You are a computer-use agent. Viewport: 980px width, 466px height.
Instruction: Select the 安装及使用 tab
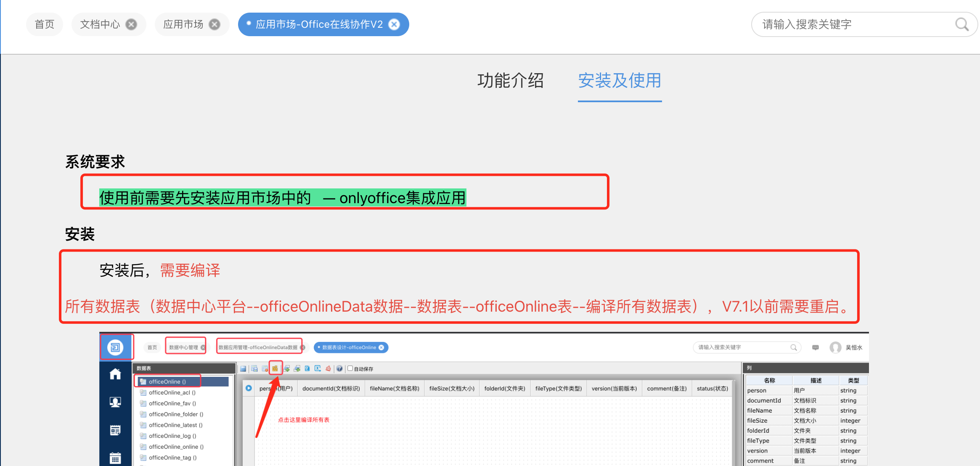(x=620, y=80)
